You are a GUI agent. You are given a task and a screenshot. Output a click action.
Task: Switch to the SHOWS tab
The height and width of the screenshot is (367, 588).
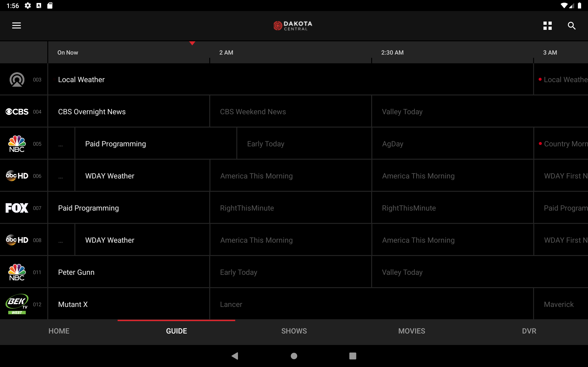(294, 331)
